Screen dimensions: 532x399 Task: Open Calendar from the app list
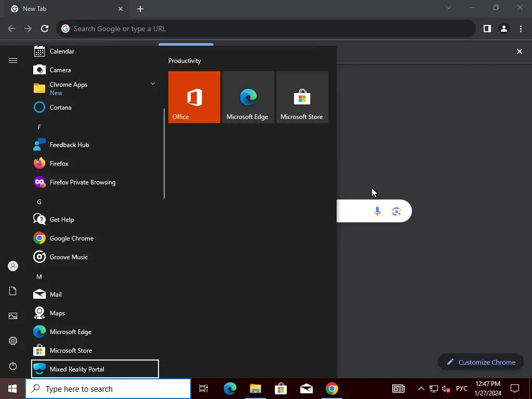click(95, 51)
